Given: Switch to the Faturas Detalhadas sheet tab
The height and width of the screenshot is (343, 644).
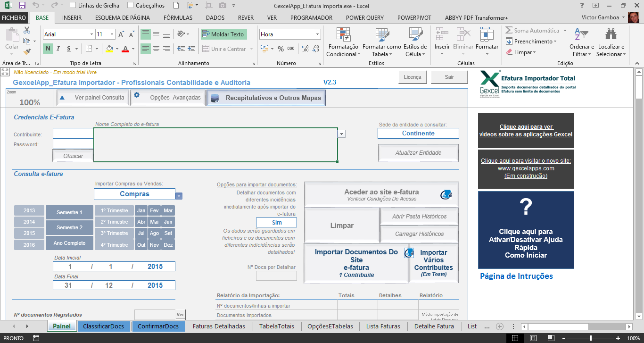Looking at the screenshot, I should coord(219,326).
